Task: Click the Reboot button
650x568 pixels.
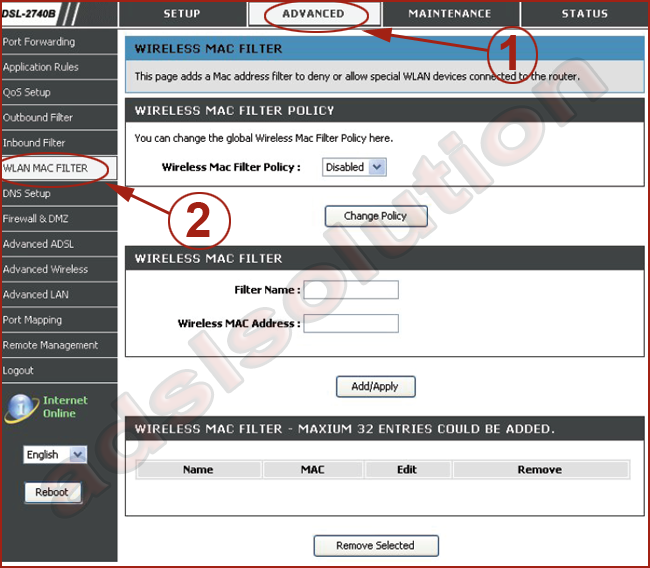Action: pos(52,492)
